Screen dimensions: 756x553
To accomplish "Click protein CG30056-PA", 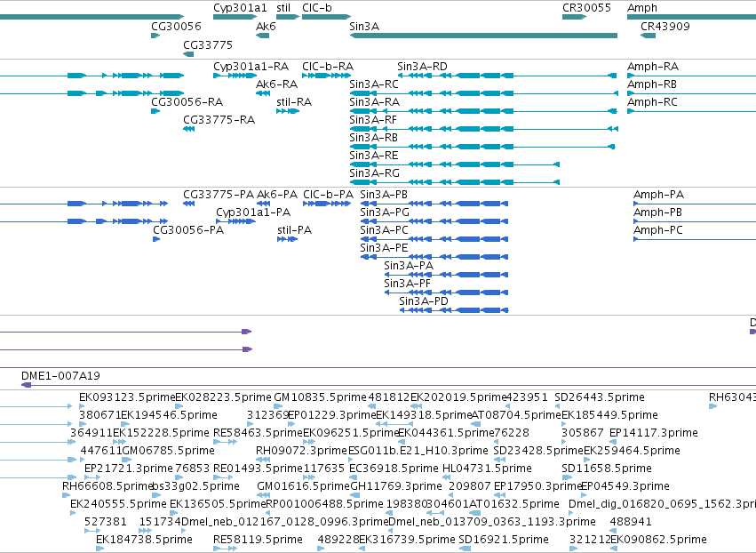I will pos(188,230).
